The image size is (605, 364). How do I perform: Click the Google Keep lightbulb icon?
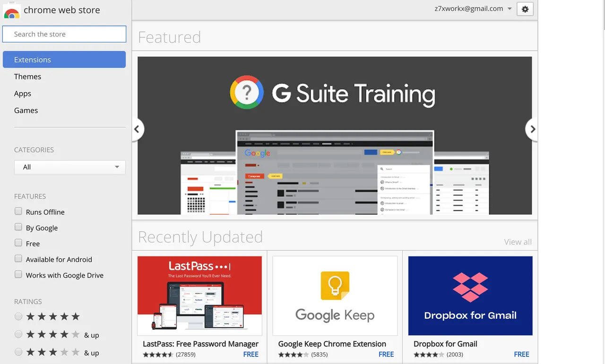[335, 286]
